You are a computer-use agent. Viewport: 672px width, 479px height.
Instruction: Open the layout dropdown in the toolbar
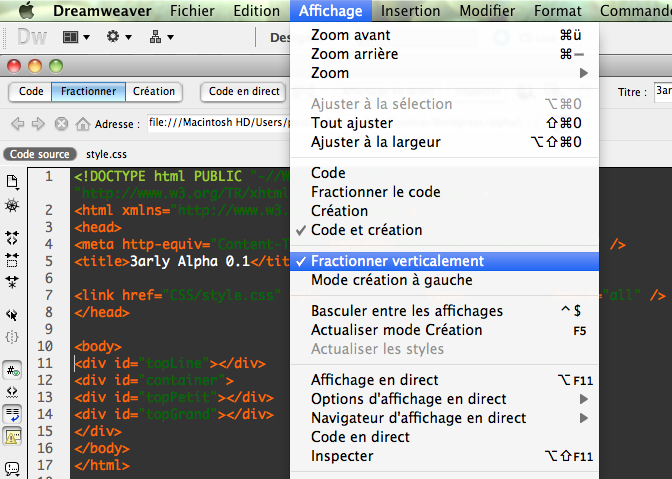76,37
